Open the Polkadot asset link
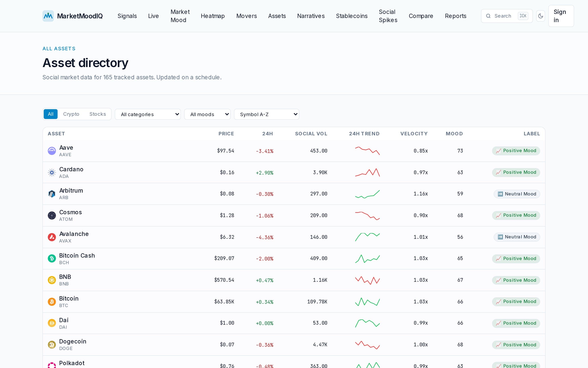 (x=72, y=363)
